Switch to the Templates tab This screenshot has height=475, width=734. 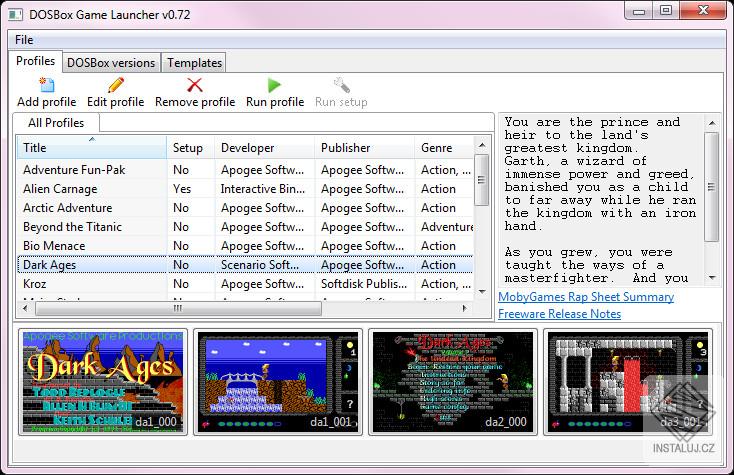(194, 63)
